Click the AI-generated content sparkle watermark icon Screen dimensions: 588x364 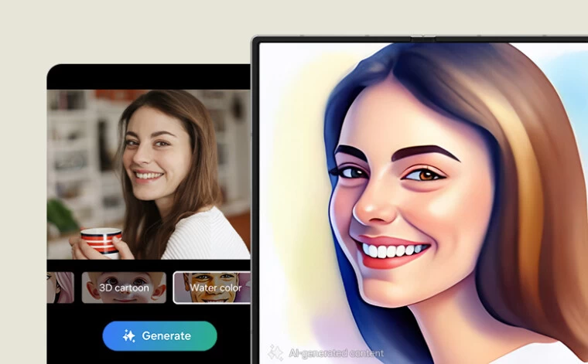click(x=275, y=352)
